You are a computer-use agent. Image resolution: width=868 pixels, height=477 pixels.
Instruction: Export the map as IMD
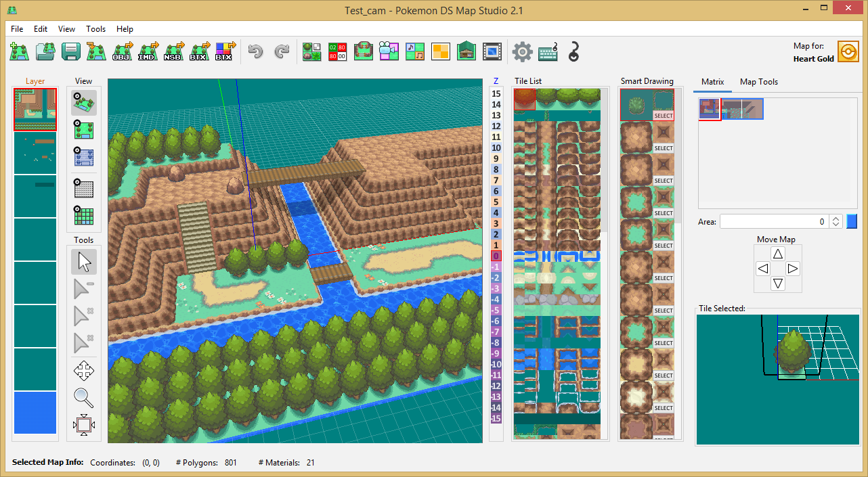148,51
